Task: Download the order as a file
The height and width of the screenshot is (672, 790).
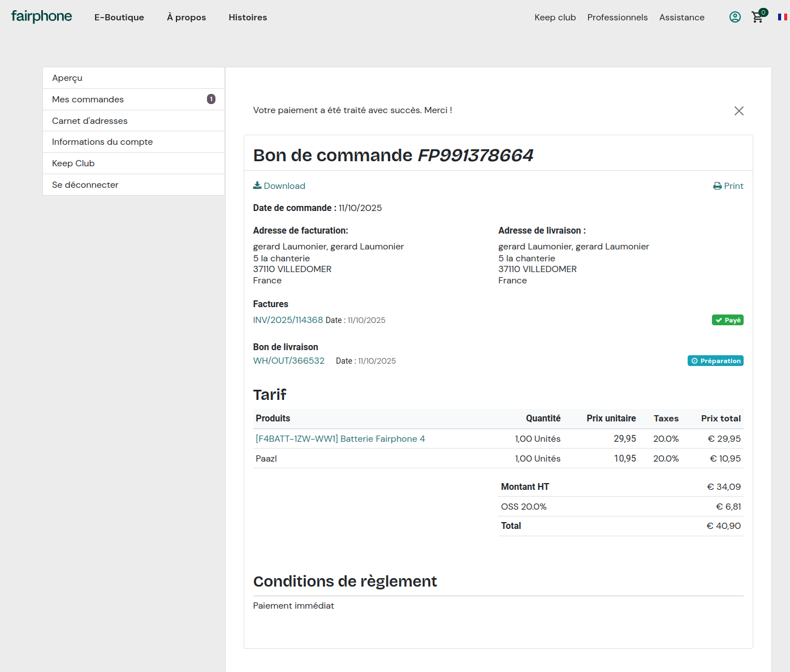Action: pyautogui.click(x=279, y=186)
